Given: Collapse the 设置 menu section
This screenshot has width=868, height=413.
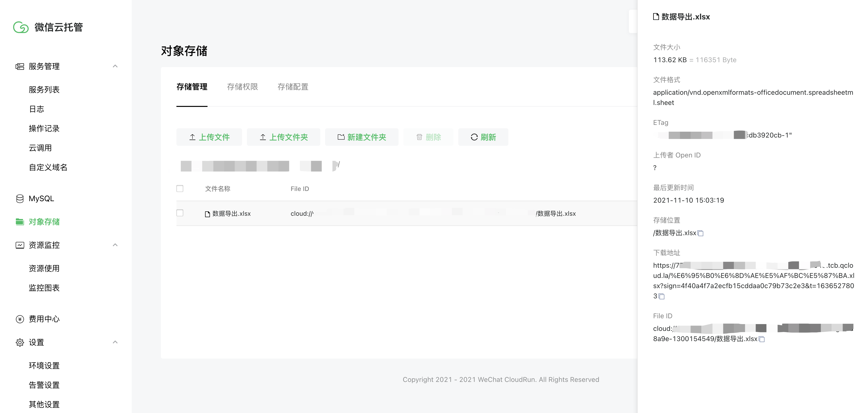Looking at the screenshot, I should tap(115, 342).
